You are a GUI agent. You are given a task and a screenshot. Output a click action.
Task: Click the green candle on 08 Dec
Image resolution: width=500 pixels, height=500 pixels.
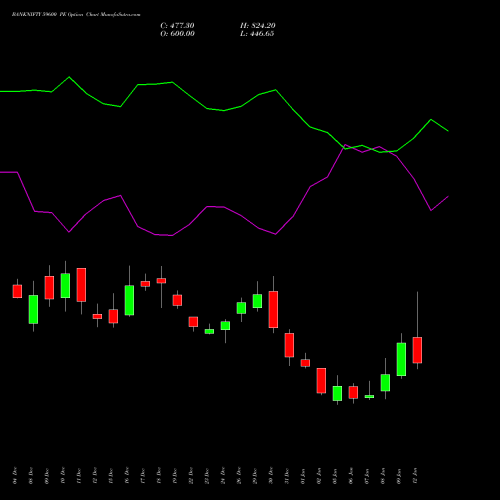(x=33, y=309)
